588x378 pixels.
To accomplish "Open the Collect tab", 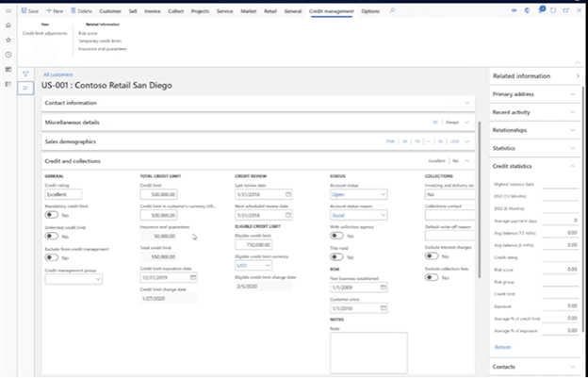I will 176,11.
